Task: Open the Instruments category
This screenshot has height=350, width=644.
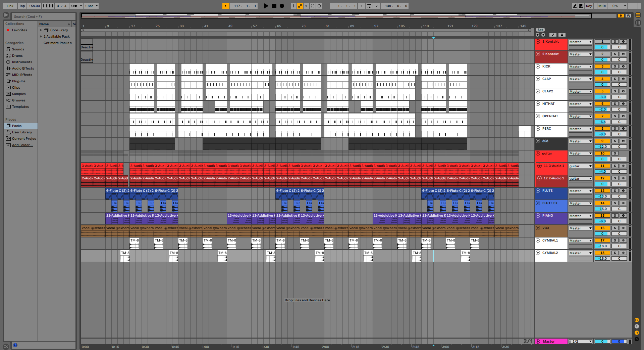Action: click(22, 62)
